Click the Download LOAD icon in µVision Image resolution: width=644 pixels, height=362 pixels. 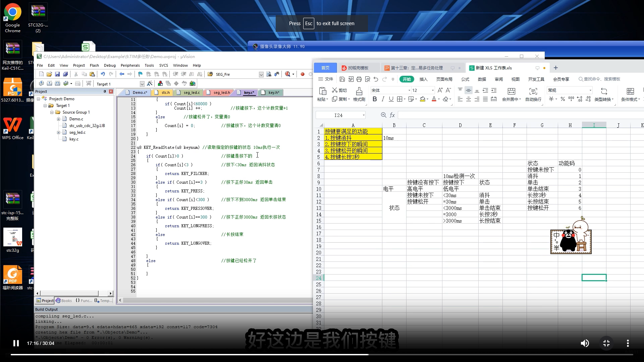point(89,83)
